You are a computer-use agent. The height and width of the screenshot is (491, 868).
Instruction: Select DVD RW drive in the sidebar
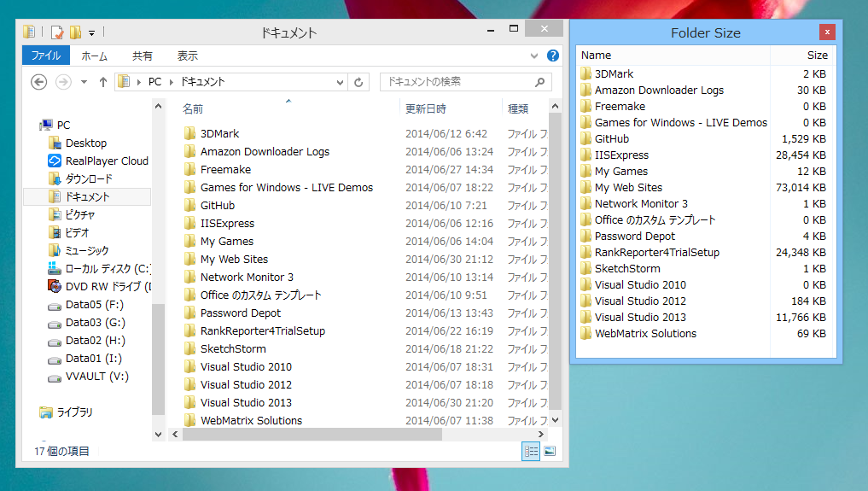pyautogui.click(x=108, y=286)
